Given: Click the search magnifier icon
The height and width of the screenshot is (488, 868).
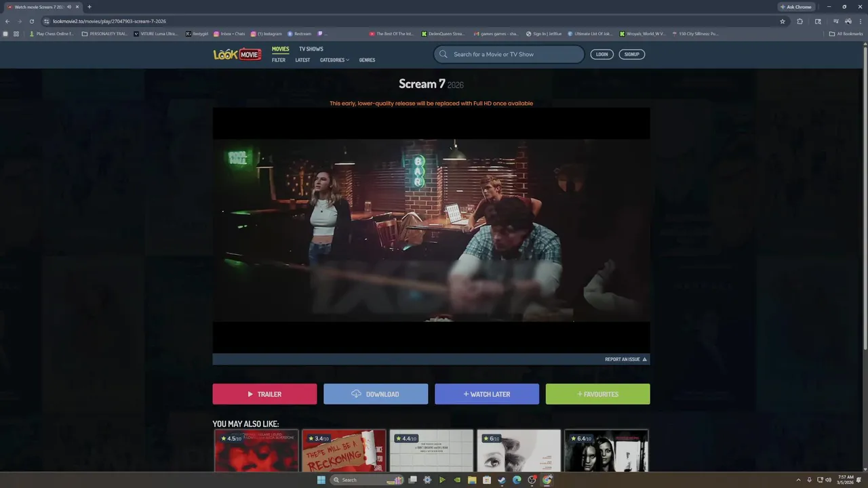Looking at the screenshot, I should [x=443, y=54].
